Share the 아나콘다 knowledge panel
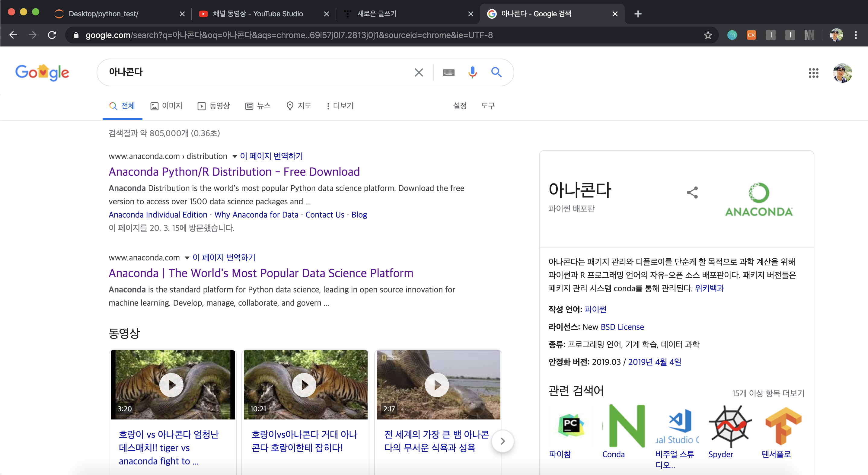This screenshot has height=475, width=868. click(x=692, y=192)
